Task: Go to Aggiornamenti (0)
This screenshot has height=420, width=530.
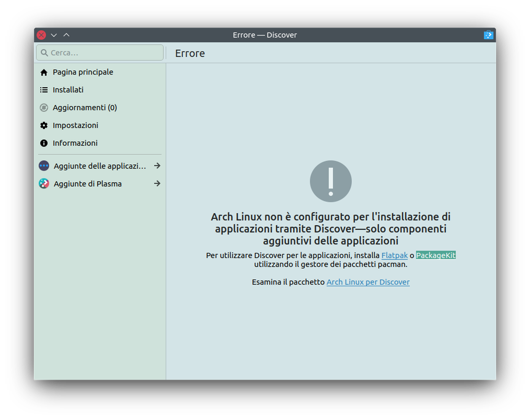Action: click(x=99, y=108)
